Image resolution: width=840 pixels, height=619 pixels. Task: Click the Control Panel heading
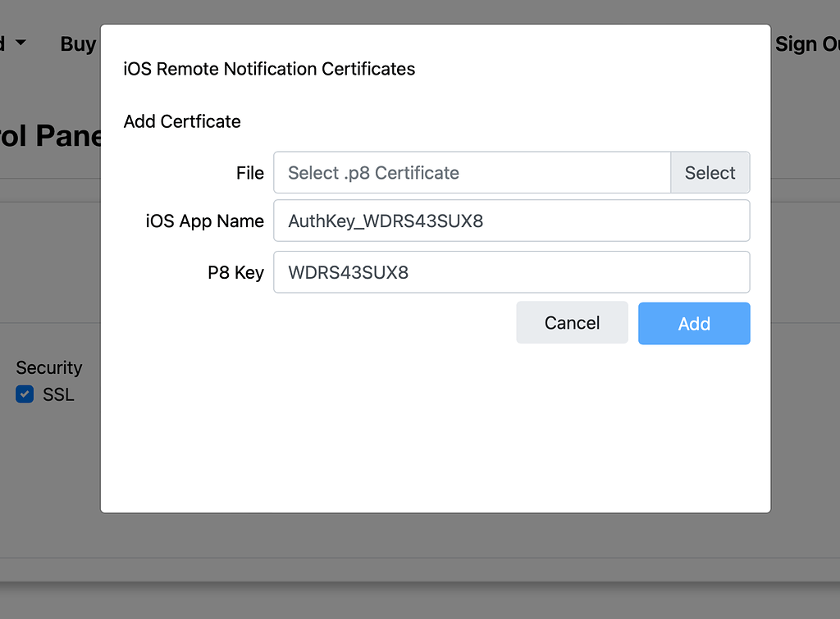(x=51, y=136)
